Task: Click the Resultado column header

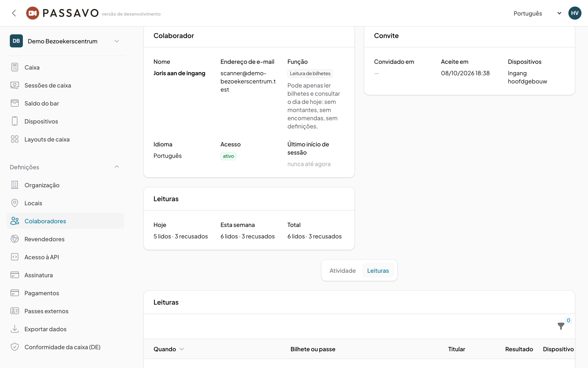Action: [x=519, y=349]
